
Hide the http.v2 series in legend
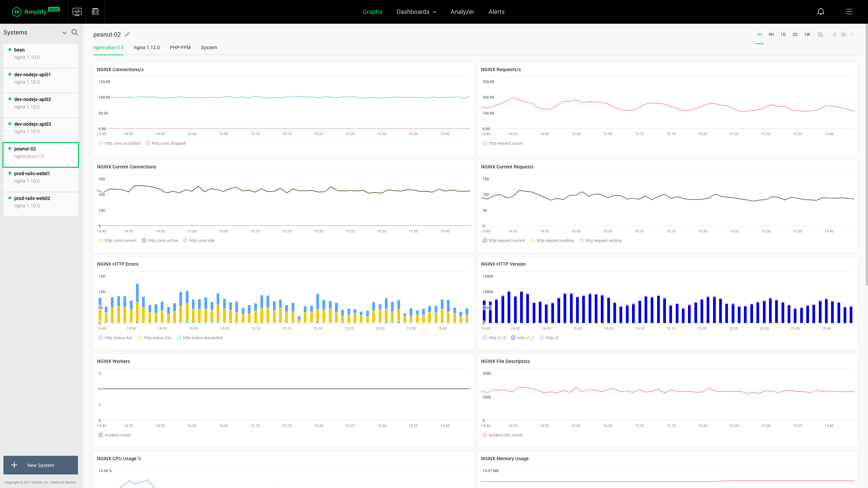552,338
